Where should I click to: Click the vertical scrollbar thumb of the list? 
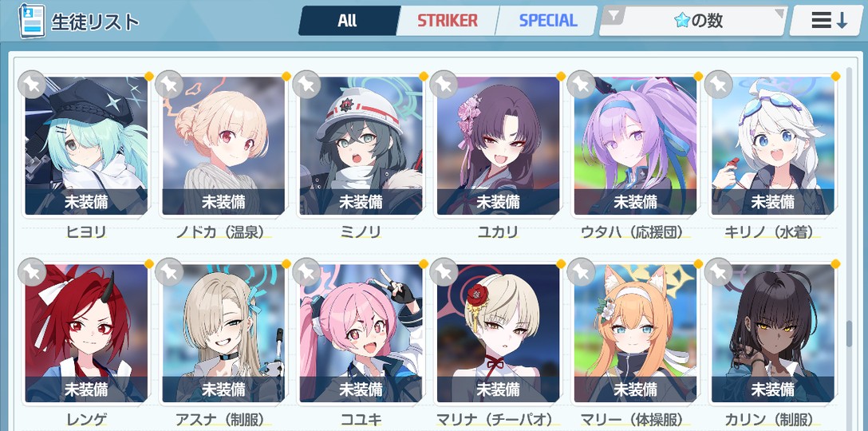(x=850, y=333)
